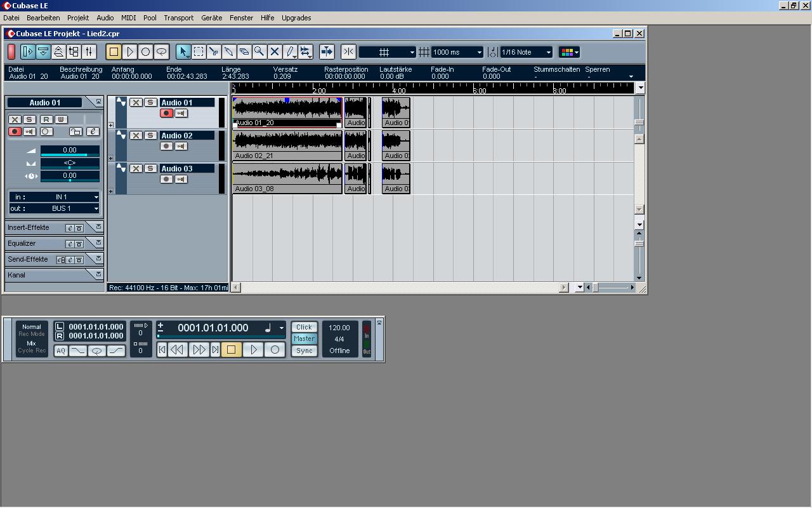Select the Draw pencil tool
812x508 pixels.
(290, 52)
